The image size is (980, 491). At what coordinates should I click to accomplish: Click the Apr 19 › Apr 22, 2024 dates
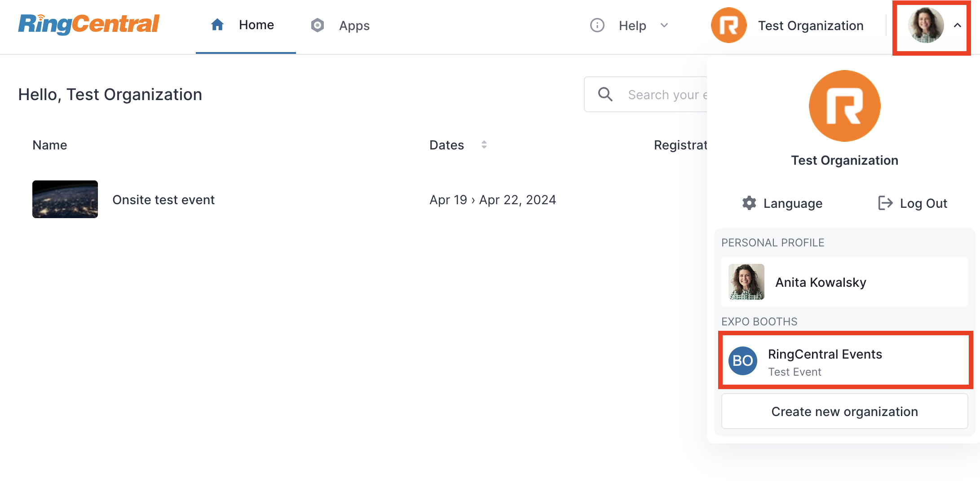click(x=493, y=200)
